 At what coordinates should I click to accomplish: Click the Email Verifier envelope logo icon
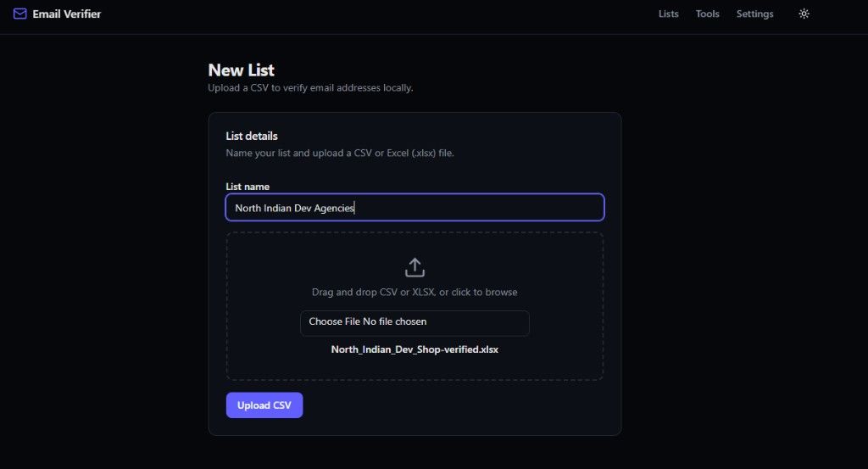[x=20, y=14]
